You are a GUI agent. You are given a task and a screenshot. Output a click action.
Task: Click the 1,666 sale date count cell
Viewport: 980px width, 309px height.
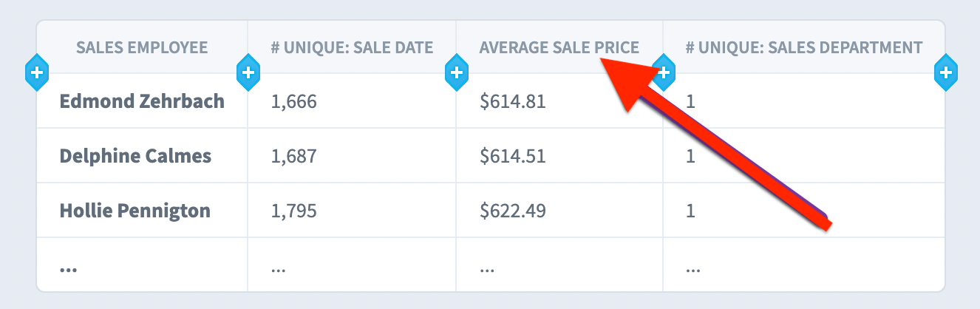coord(294,101)
